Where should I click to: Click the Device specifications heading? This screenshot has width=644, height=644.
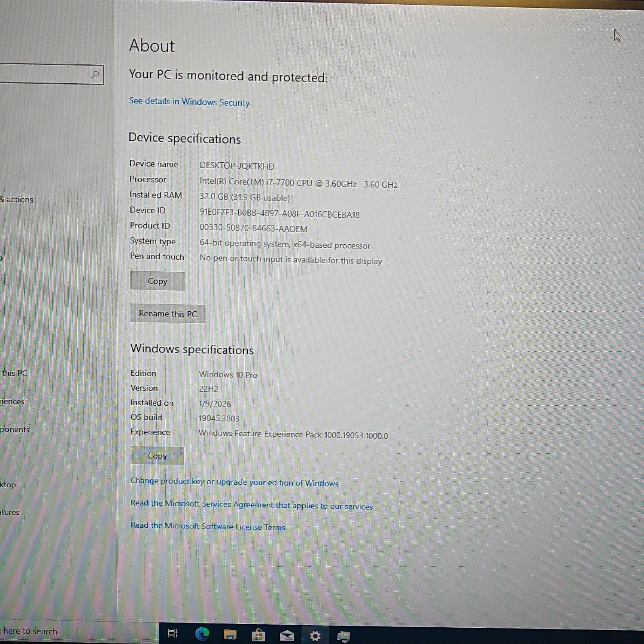tap(185, 138)
